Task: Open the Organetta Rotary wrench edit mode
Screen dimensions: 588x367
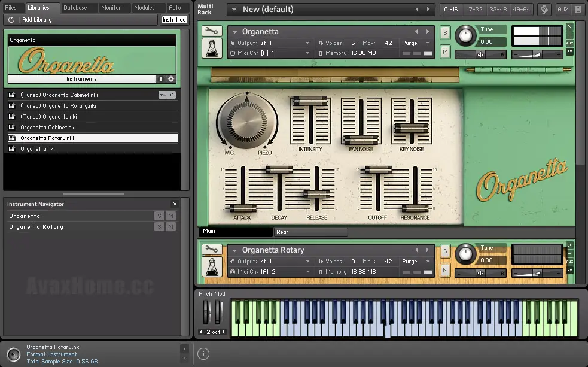Action: 212,249
